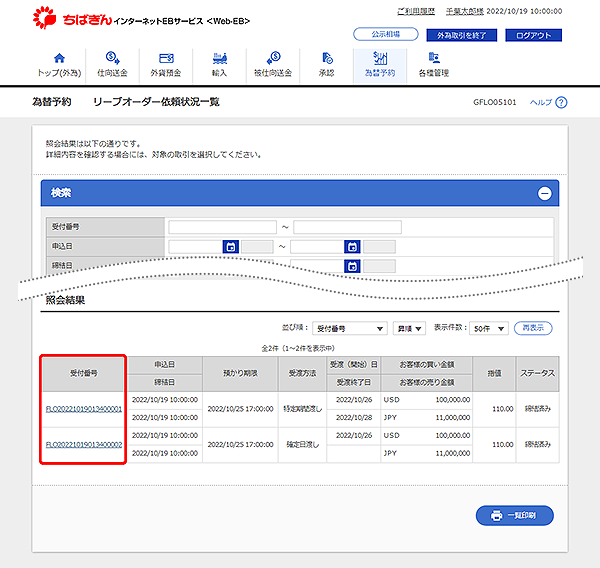600x568 pixels.
Task: Click the 公示相場 button
Action: click(x=385, y=34)
